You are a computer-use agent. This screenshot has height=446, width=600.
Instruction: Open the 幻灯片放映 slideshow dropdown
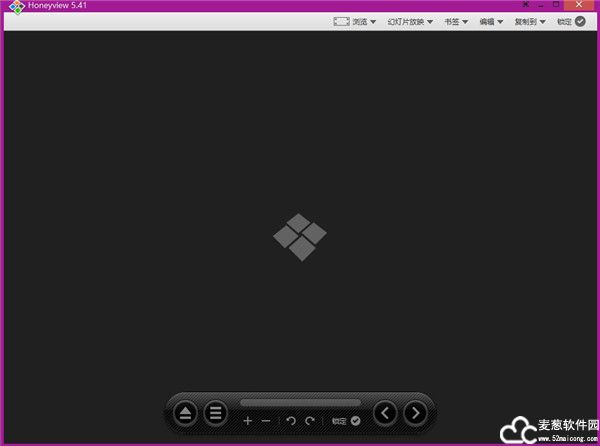pos(410,21)
